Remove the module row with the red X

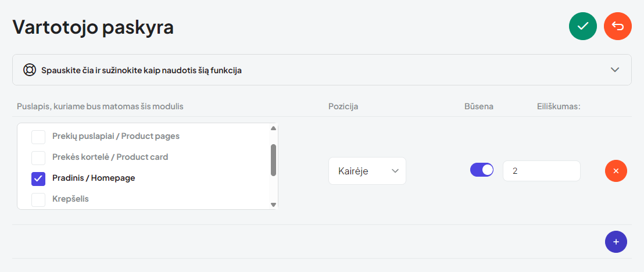616,170
